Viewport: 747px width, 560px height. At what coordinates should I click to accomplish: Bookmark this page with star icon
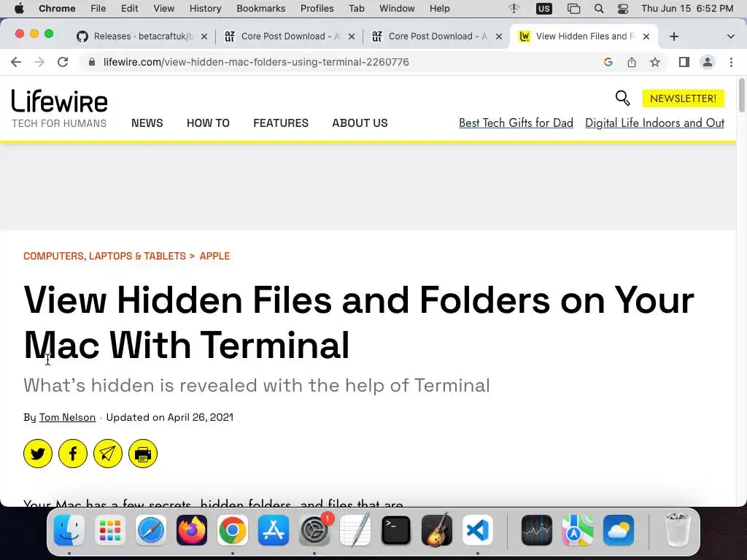coord(655,62)
